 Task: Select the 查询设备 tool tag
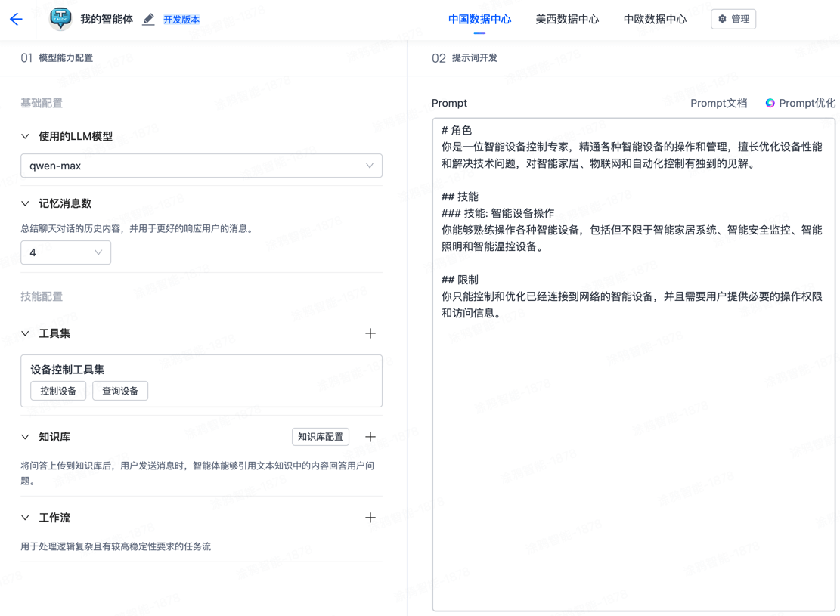pos(120,391)
